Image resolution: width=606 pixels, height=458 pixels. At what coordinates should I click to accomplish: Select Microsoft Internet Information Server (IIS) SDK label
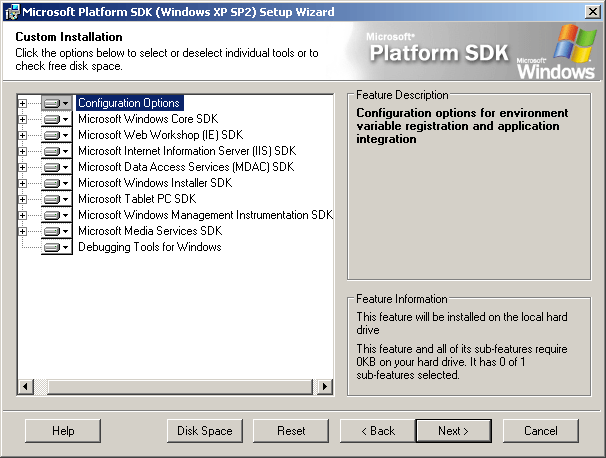[187, 151]
